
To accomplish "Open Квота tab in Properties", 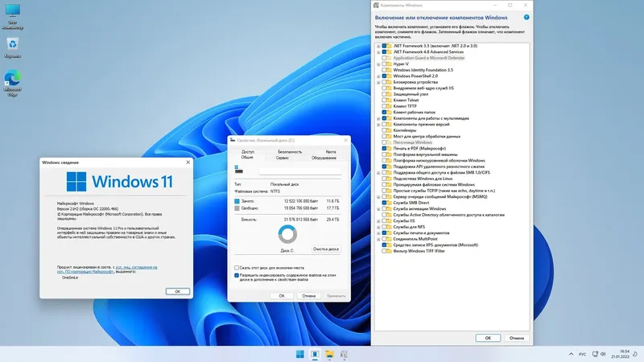I will point(331,151).
